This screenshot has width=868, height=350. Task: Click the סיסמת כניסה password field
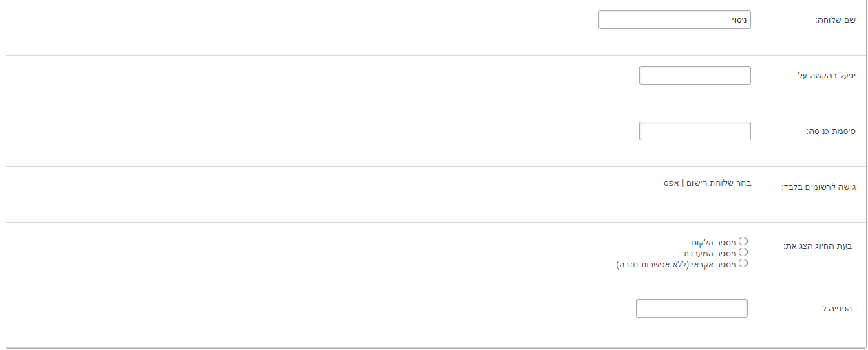click(695, 131)
